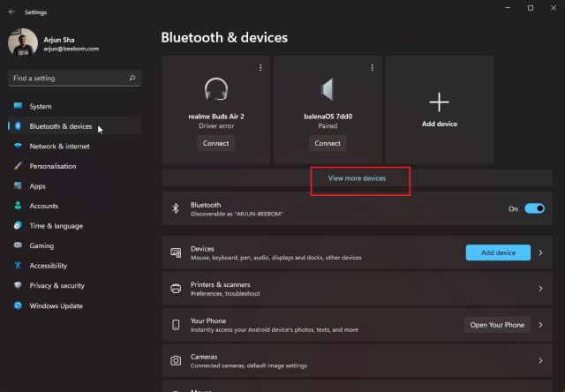The image size is (565, 392).
Task: Connect balenaOS 7dd0 device
Action: (x=328, y=143)
